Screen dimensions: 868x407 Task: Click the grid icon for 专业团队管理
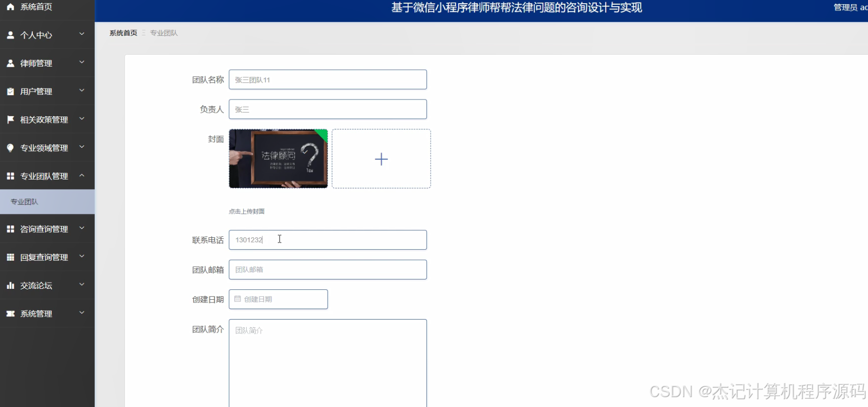[x=10, y=176]
